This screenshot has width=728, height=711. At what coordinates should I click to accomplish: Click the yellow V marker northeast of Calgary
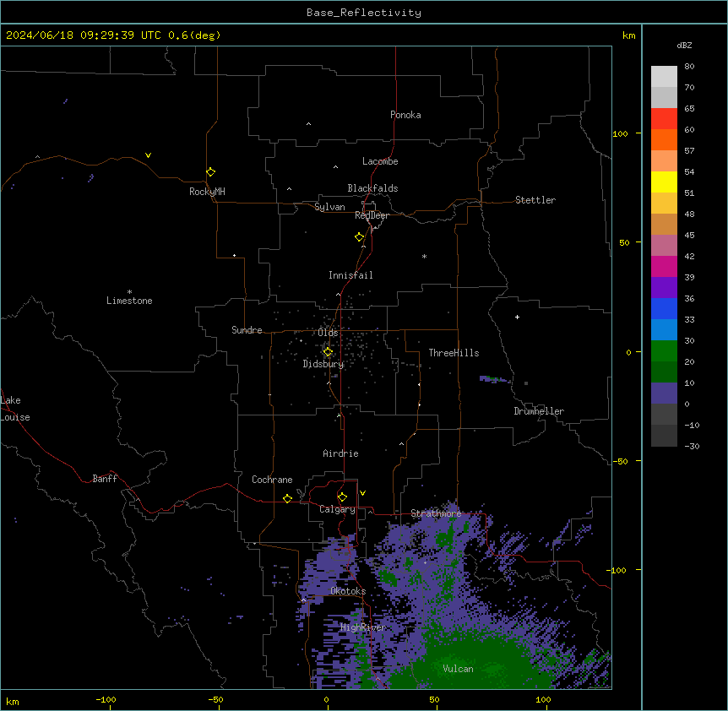click(x=362, y=493)
